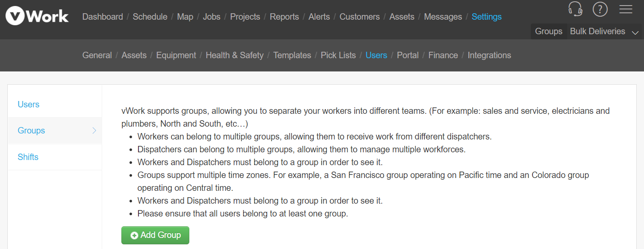Open the Dashboard menu item
The height and width of the screenshot is (249, 644).
(x=103, y=17)
